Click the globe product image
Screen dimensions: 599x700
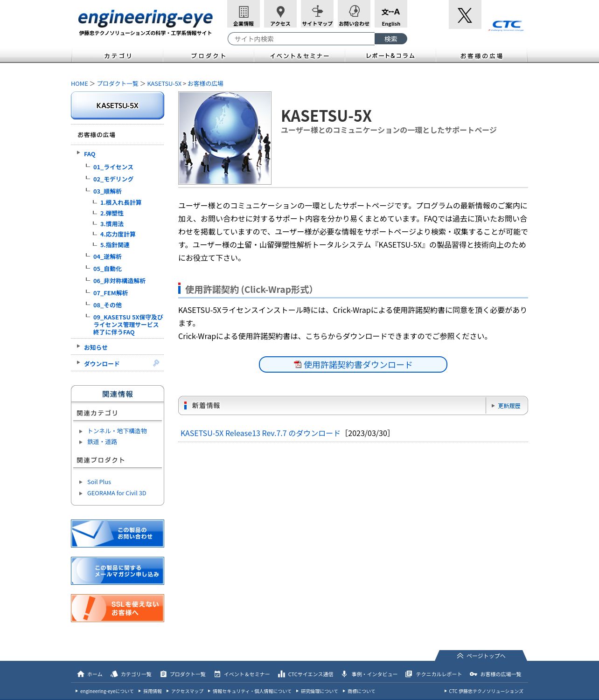coord(225,138)
